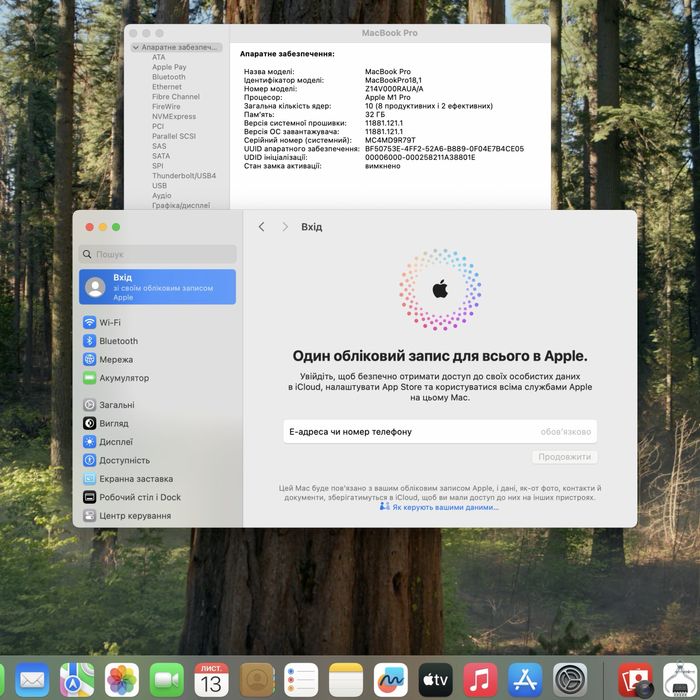Screen dimensions: 700x700
Task: Launch FaceTime from the Dock
Action: click(167, 680)
